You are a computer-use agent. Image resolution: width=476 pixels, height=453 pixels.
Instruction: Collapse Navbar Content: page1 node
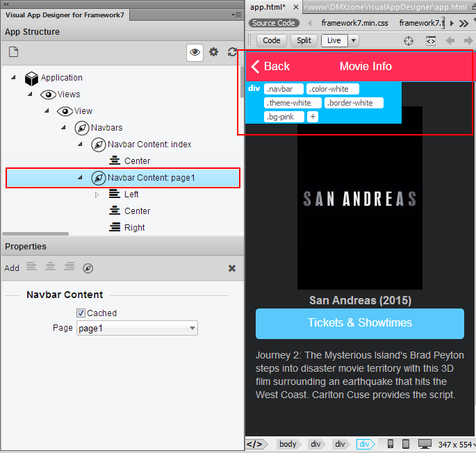click(80, 178)
